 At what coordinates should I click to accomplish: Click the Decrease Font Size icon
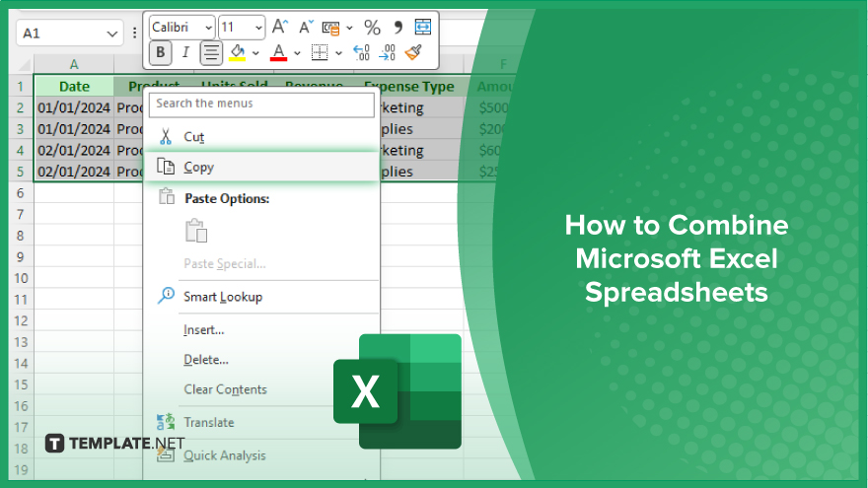pyautogui.click(x=306, y=27)
